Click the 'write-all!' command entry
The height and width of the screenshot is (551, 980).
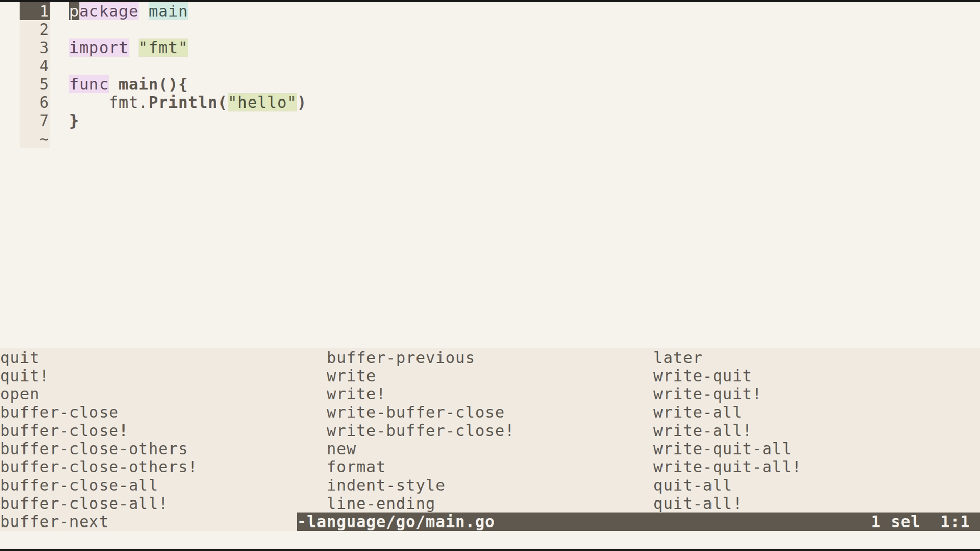pos(702,431)
